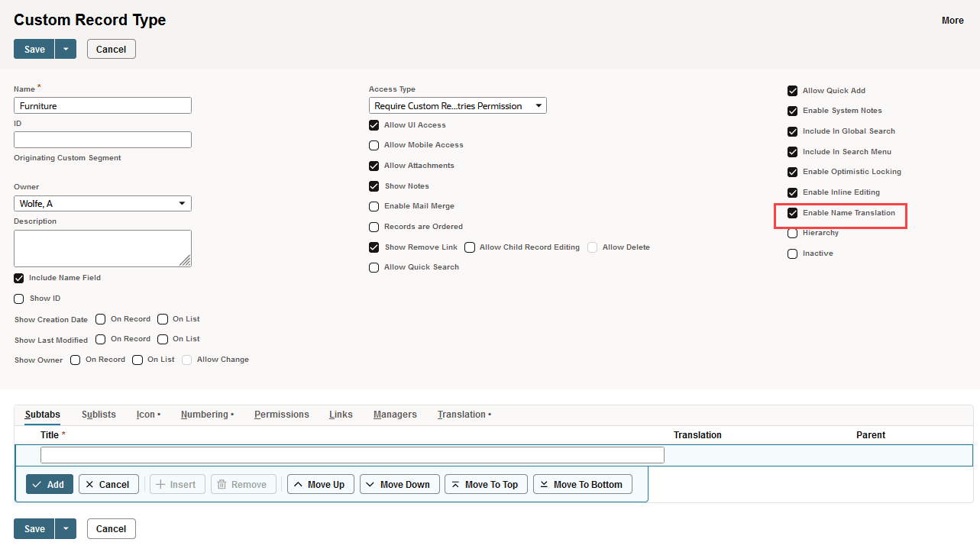Click the Move To Top button
The height and width of the screenshot is (552, 980).
click(x=486, y=484)
